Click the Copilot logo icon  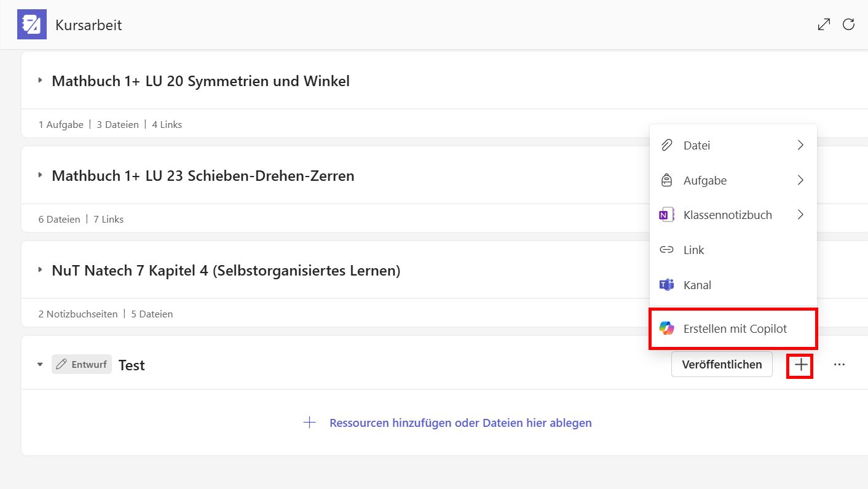tap(666, 328)
